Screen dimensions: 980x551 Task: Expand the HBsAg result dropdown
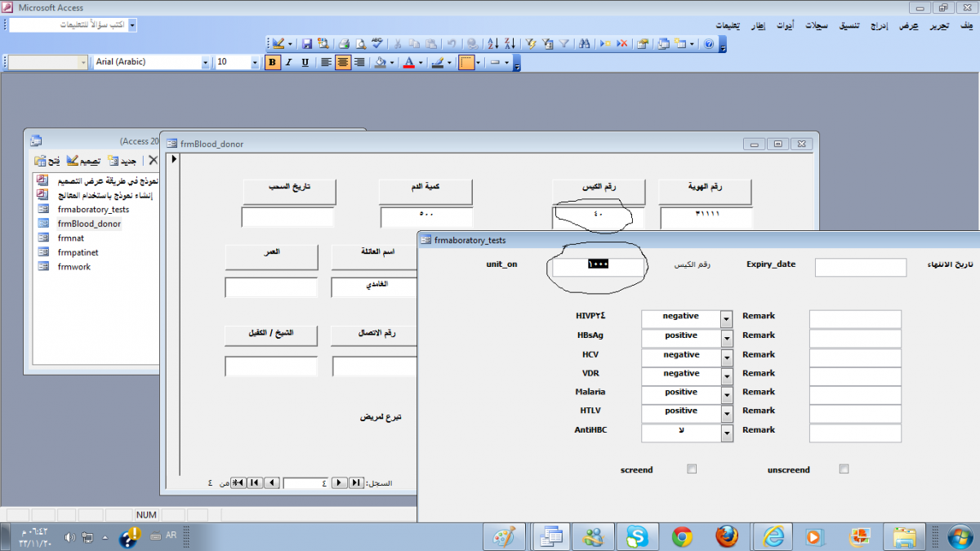(727, 336)
